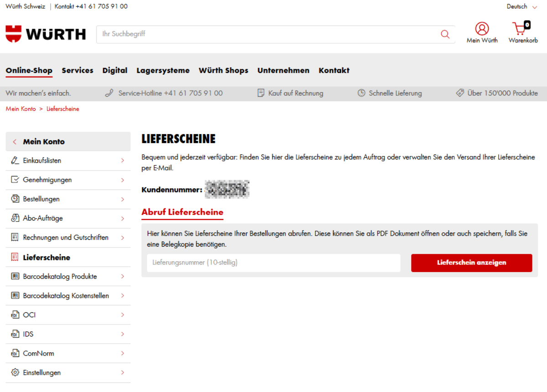Viewport: 547px width, 392px height.
Task: Click the product tag icon
Action: pyautogui.click(x=460, y=93)
